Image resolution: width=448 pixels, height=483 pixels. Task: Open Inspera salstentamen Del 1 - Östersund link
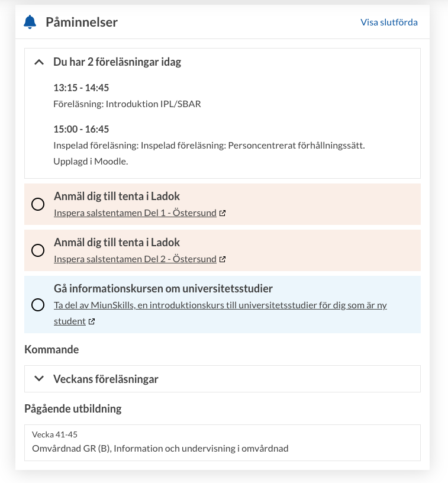click(135, 213)
